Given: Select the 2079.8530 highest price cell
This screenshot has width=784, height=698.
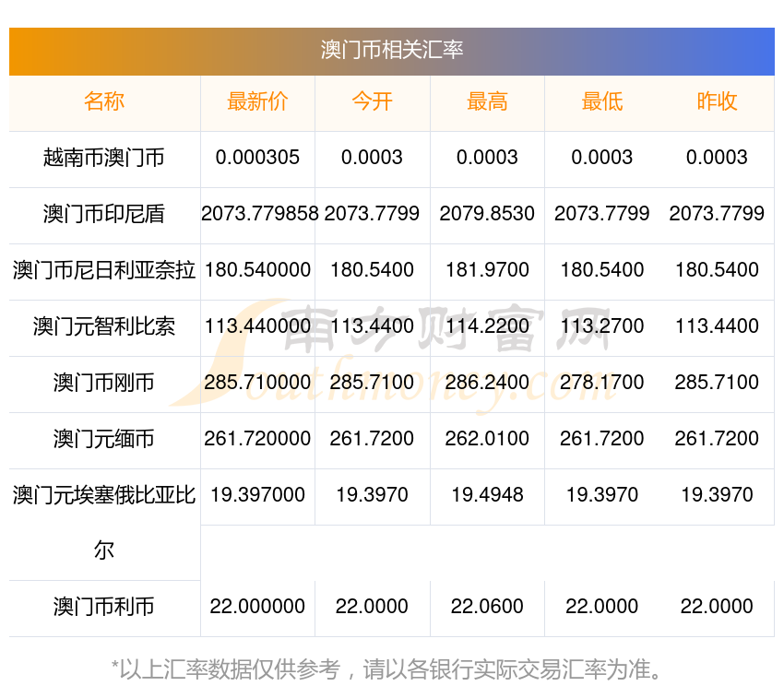Looking at the screenshot, I should click(x=487, y=214).
